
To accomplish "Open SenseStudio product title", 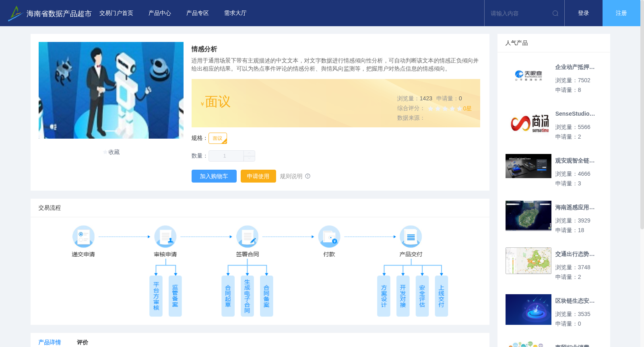I will (575, 114).
